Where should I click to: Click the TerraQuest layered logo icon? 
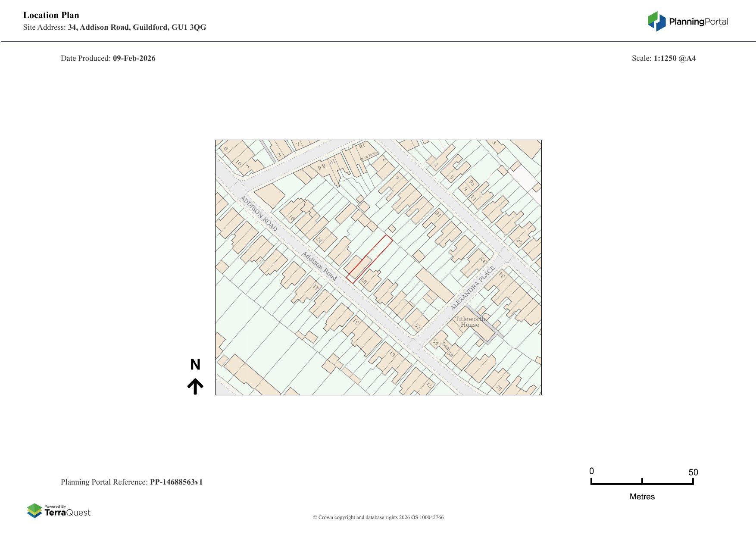click(34, 510)
